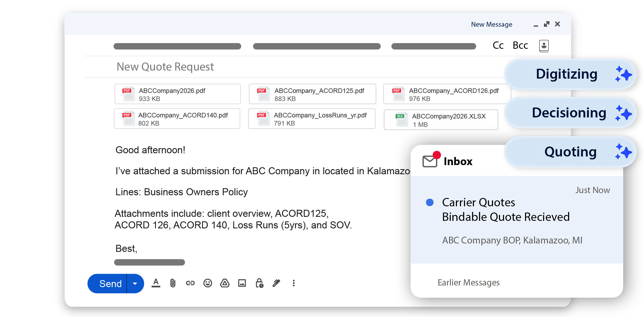Open the contacts picker icon

tap(544, 46)
